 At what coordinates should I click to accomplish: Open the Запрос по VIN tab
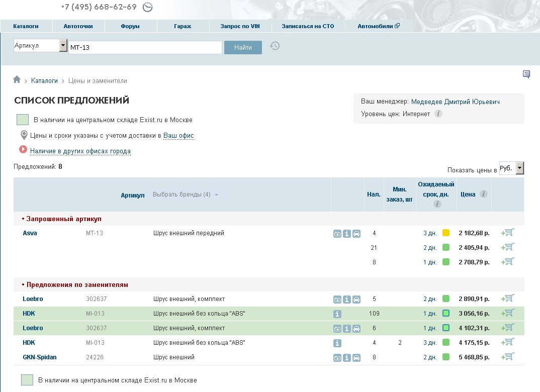[240, 26]
